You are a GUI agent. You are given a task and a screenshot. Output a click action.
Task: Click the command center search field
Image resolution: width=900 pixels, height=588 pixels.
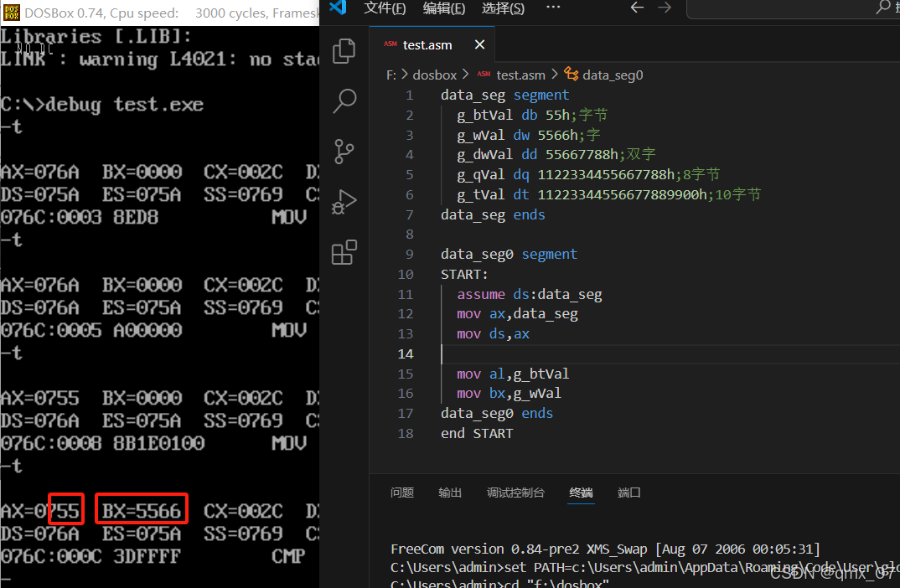point(794,8)
